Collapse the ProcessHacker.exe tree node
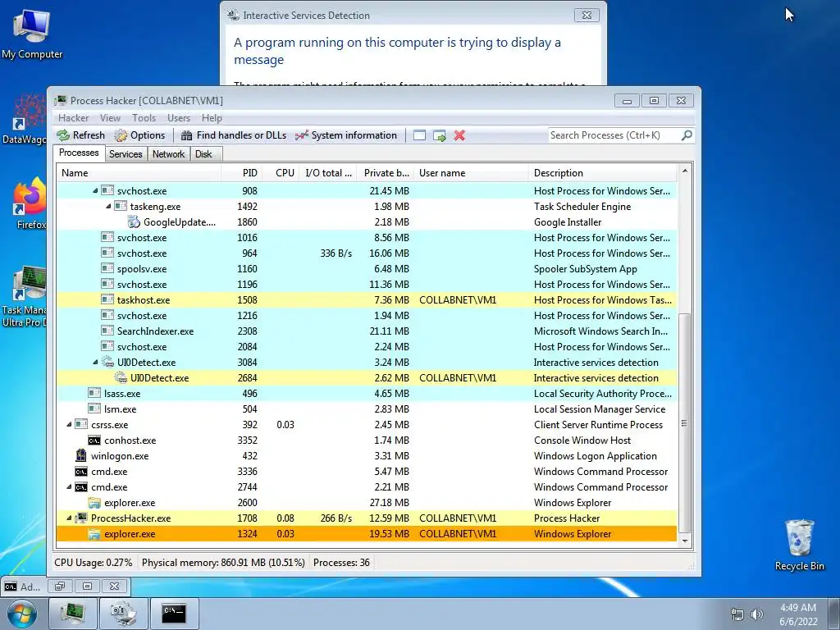This screenshot has height=630, width=840. click(x=69, y=518)
